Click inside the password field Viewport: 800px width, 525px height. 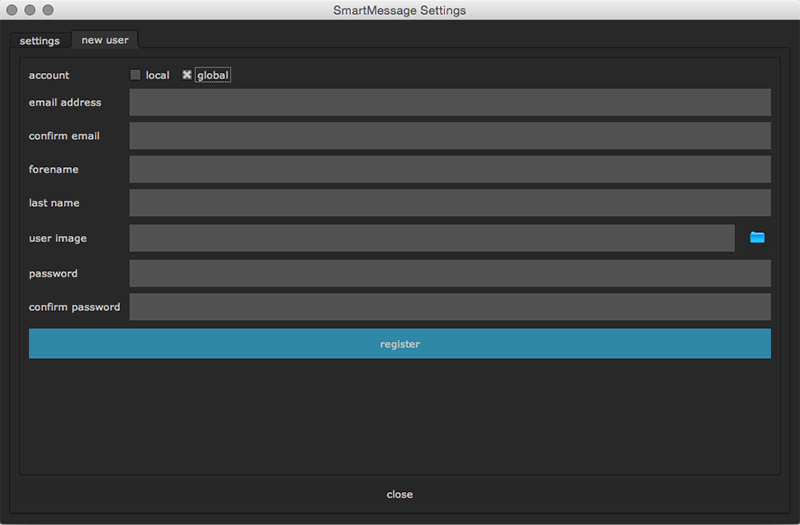tap(450, 273)
